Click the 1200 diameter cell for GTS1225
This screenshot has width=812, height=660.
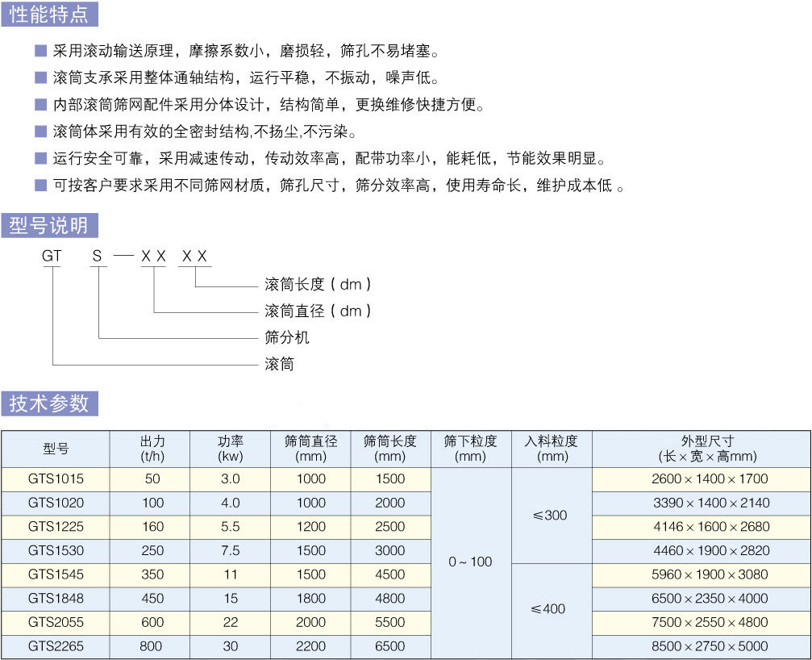tap(310, 527)
